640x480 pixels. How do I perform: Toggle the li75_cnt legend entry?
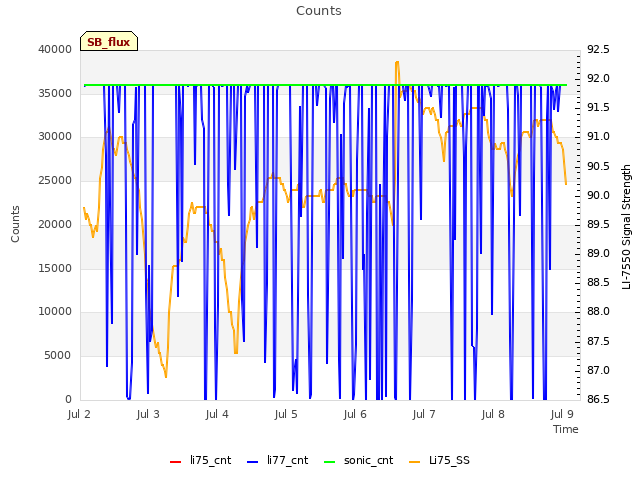(200, 460)
